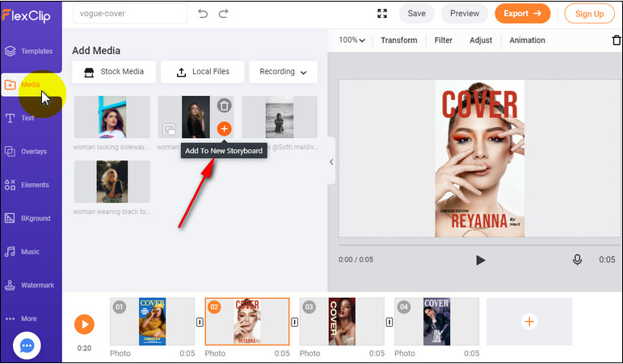Add transition between storyboard 02 and 03
The image size is (623, 364).
pos(295,322)
